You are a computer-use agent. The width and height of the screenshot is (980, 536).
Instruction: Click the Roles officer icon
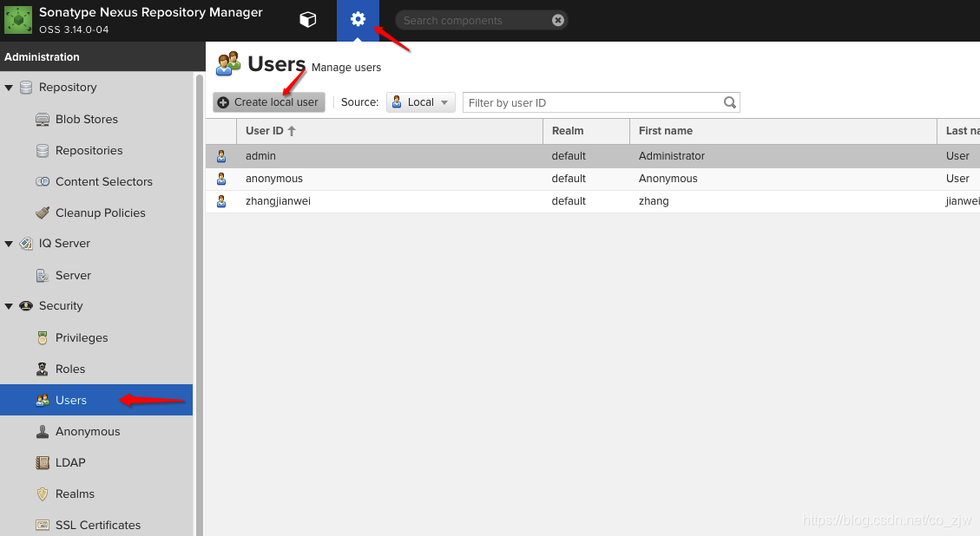pos(43,369)
